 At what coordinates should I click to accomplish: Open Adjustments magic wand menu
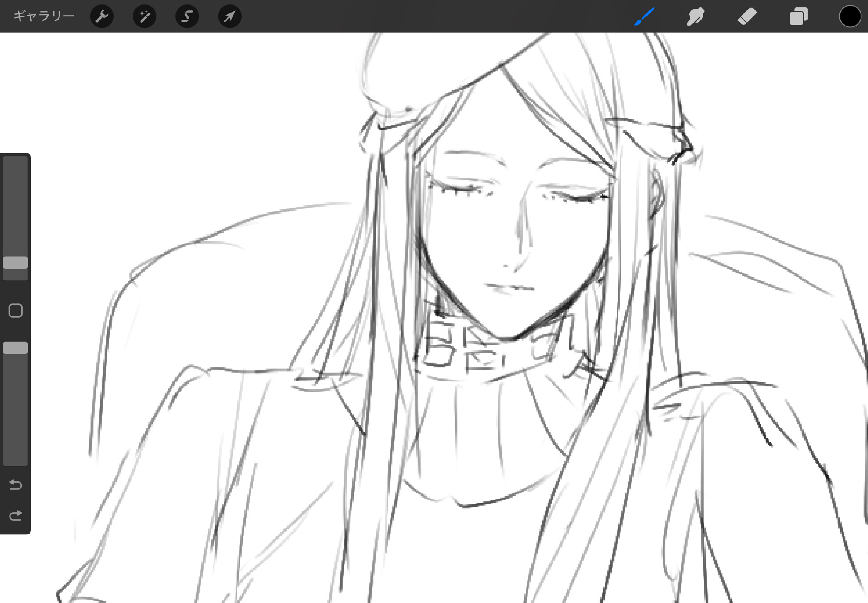pos(144,16)
